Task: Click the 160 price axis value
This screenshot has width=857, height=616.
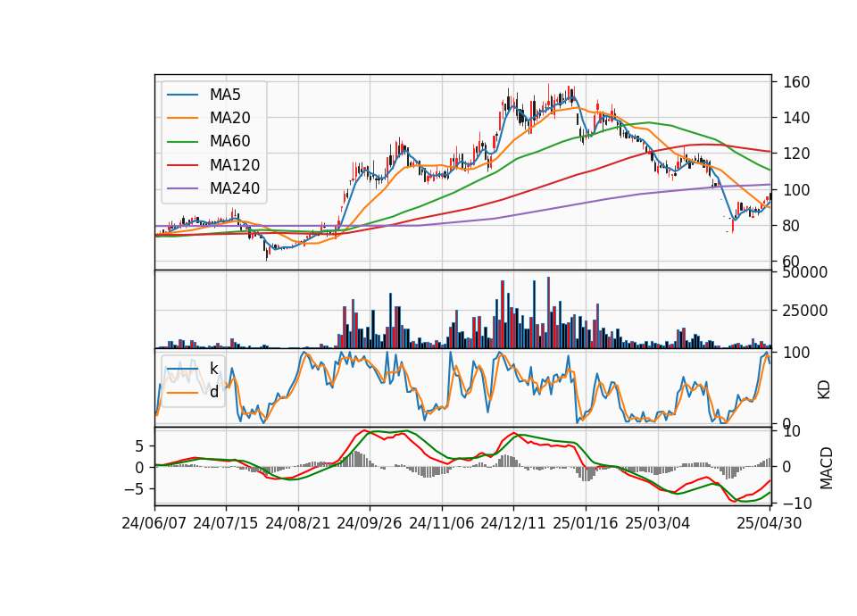Action: coord(796,82)
